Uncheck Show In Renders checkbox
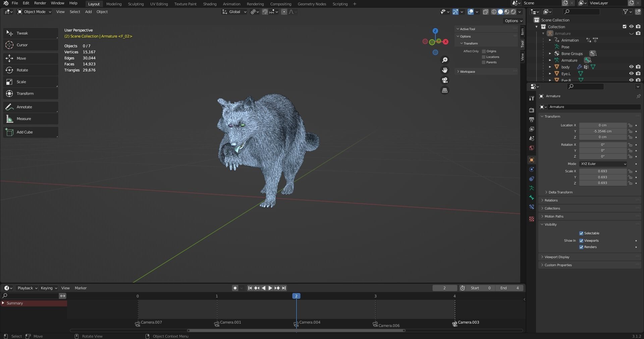This screenshot has height=339, width=644. pos(581,247)
